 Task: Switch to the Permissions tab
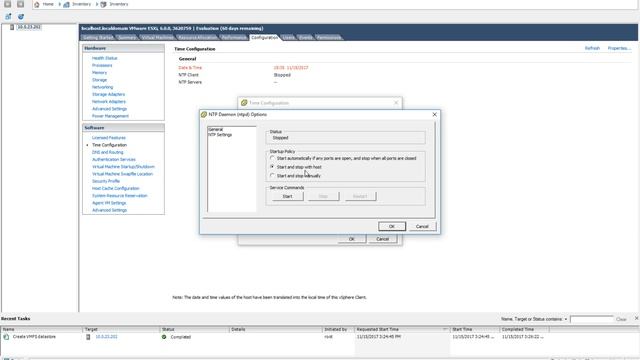tap(329, 38)
